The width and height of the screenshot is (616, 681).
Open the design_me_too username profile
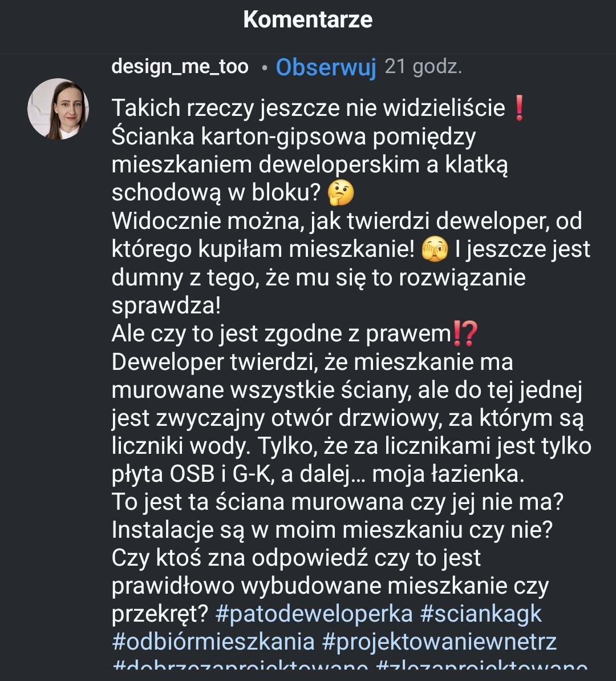click(180, 67)
